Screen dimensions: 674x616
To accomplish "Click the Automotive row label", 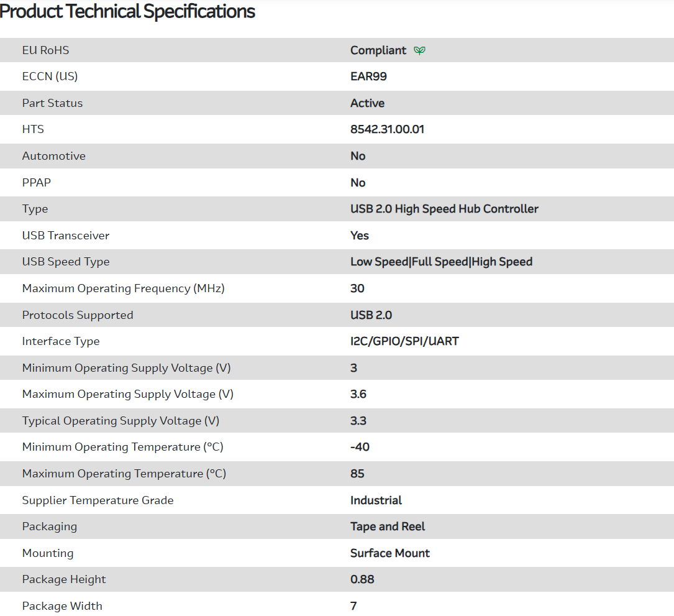I will point(53,156).
